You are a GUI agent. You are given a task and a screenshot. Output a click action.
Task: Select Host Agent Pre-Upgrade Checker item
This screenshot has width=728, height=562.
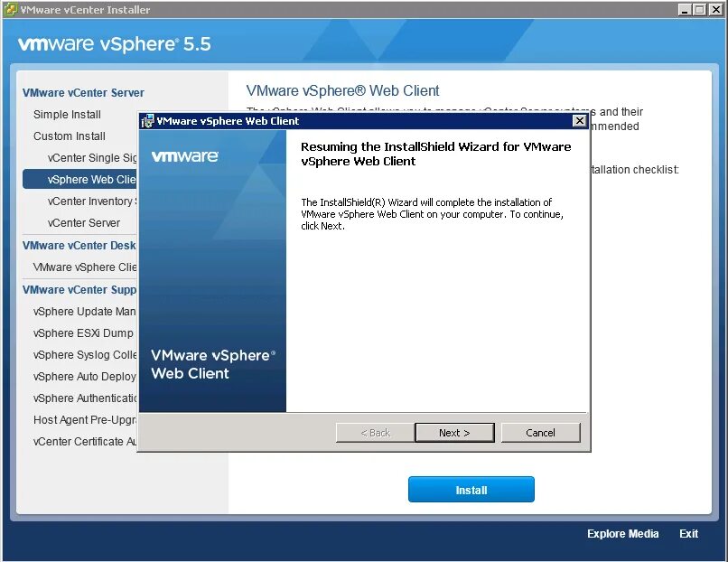click(x=85, y=420)
